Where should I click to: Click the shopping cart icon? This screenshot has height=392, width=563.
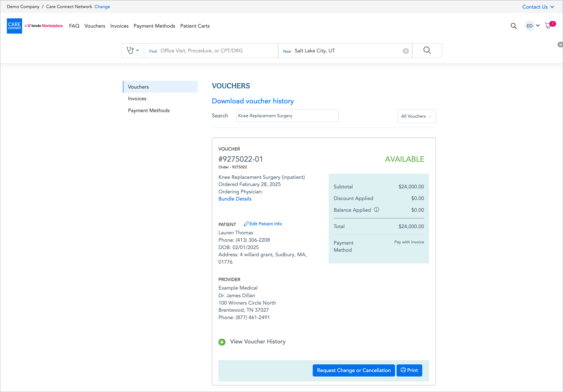(x=548, y=26)
